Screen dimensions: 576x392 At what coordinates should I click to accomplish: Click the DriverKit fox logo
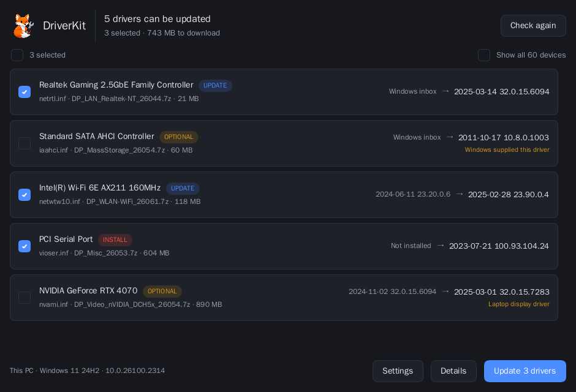click(23, 26)
